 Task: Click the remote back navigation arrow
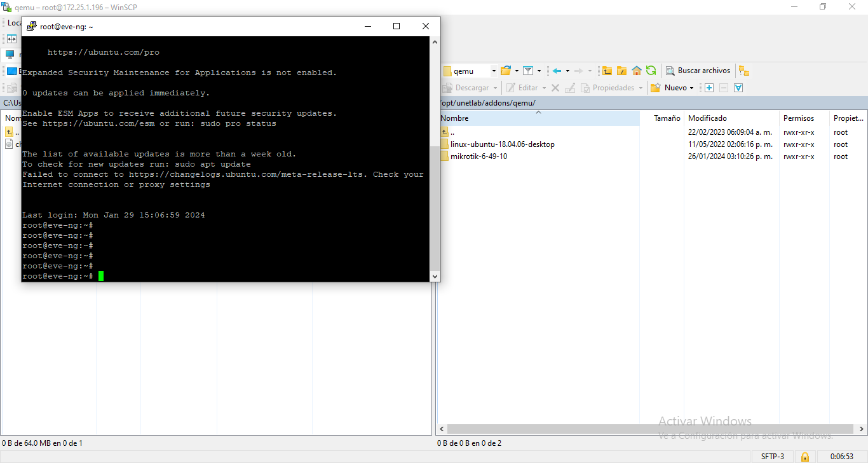click(557, 71)
